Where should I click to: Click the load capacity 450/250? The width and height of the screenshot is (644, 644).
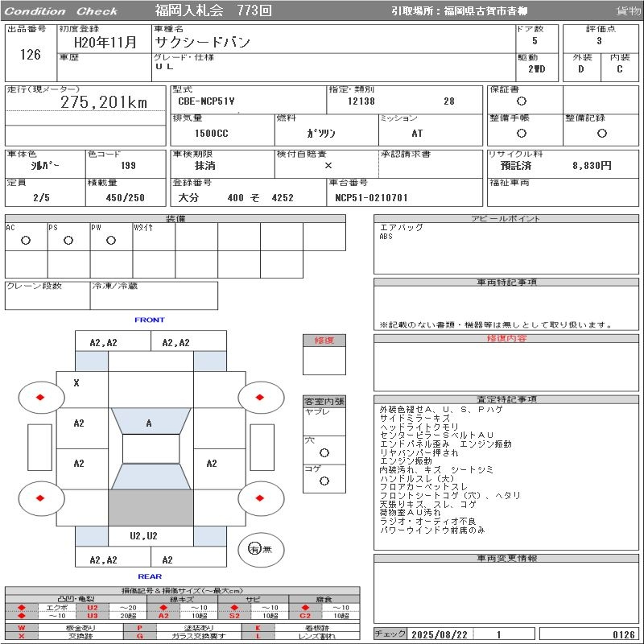point(126,197)
